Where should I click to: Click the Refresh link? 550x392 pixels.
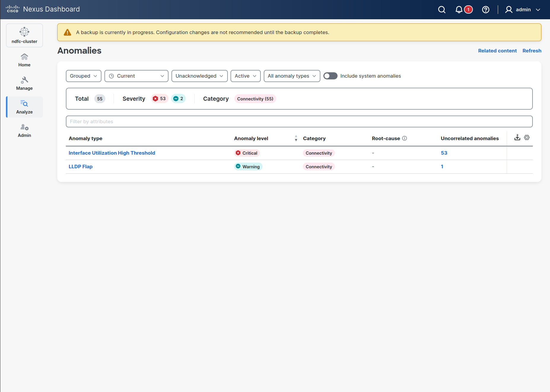point(532,51)
